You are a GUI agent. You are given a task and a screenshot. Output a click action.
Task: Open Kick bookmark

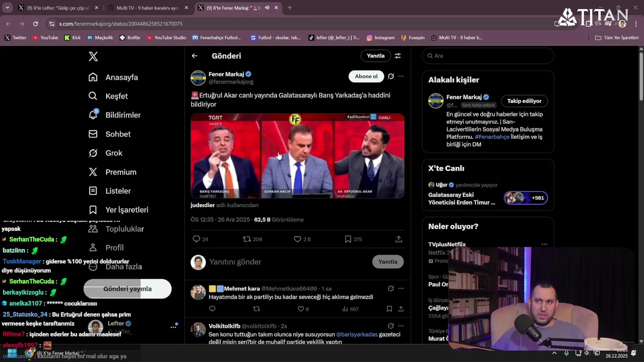[72, 38]
